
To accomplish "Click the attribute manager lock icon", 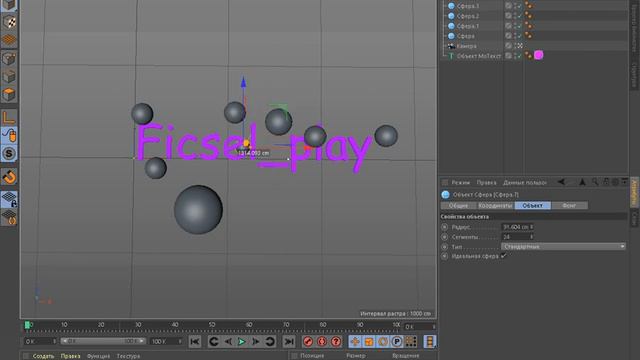I will [x=606, y=182].
